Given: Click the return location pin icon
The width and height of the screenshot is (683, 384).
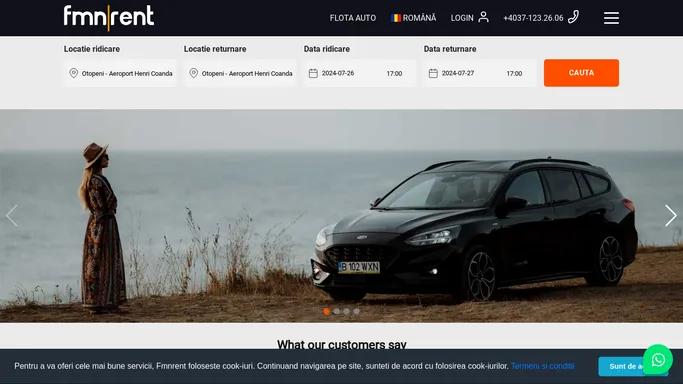Looking at the screenshot, I should (194, 73).
